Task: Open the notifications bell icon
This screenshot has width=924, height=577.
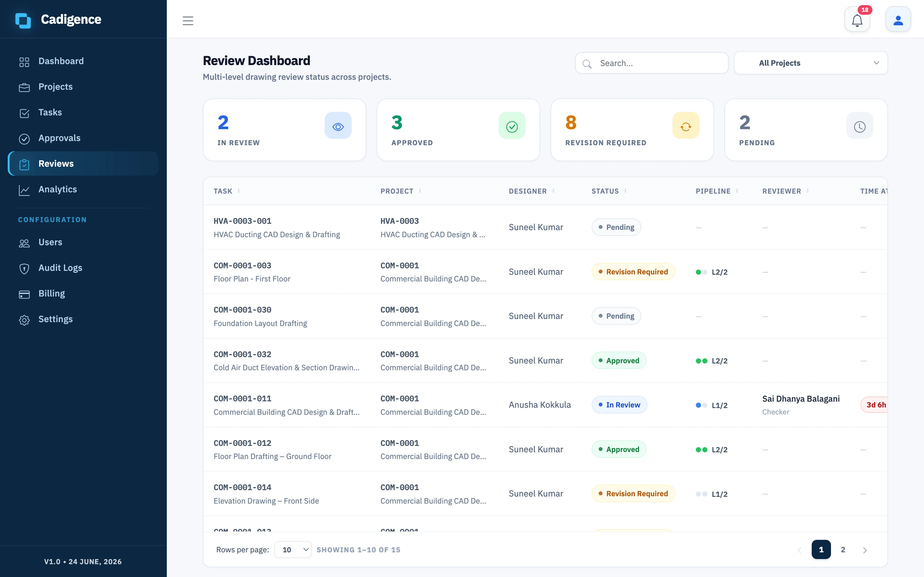Action: [857, 20]
